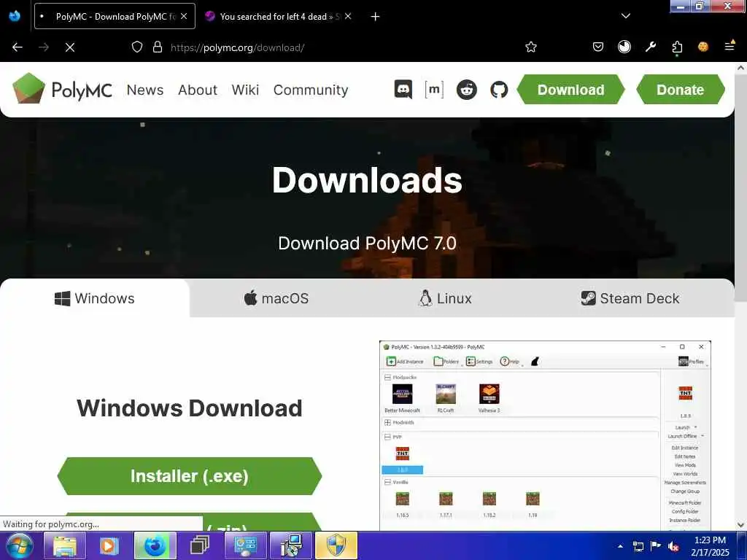Download the Installer (.exe) button
The height and width of the screenshot is (560, 747).
tap(190, 476)
